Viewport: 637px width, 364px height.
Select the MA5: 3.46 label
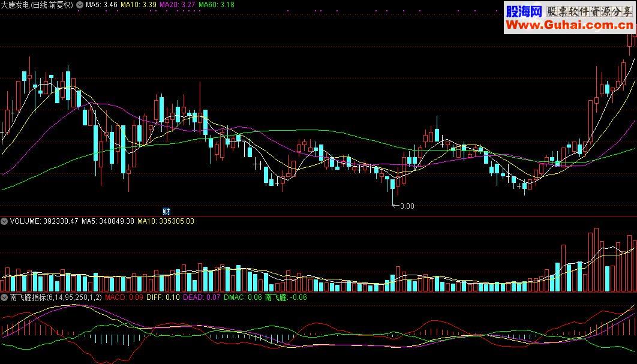[101, 5]
